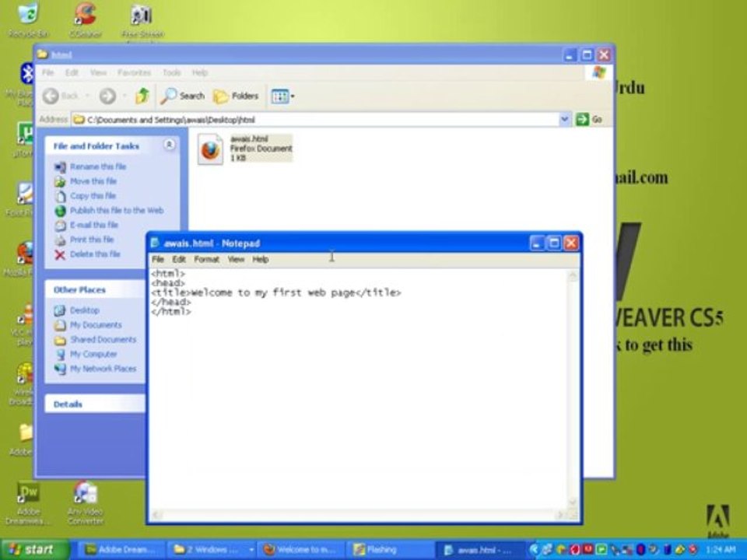This screenshot has height=560, width=747.
Task: Minimize the Notepad window
Action: (537, 243)
